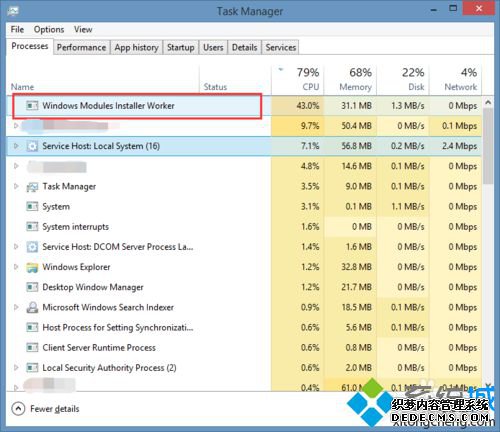Viewport: 500px width, 432px height.
Task: Click the 1.3 MB/s disk cell
Action: click(x=403, y=106)
